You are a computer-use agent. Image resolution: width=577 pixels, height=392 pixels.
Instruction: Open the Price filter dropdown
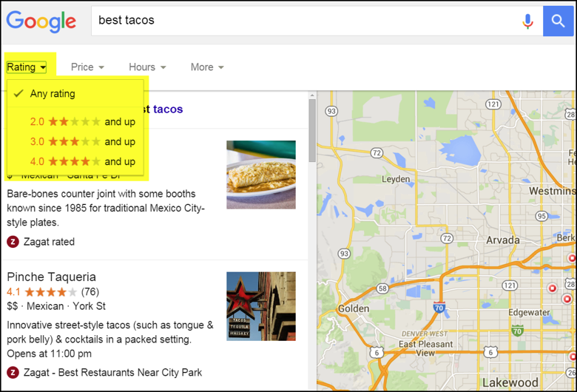[87, 67]
